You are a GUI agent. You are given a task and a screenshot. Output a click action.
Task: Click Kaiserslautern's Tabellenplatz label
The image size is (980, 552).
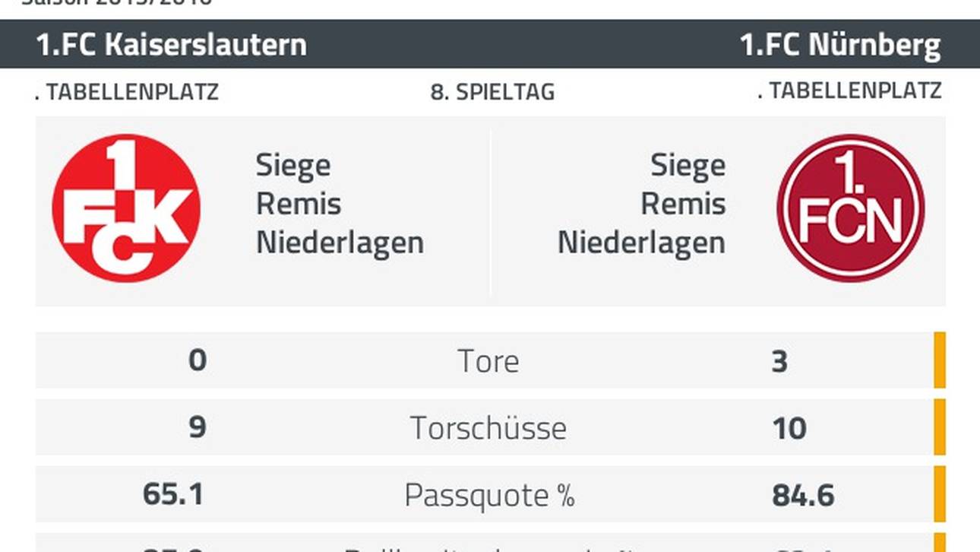(x=127, y=92)
